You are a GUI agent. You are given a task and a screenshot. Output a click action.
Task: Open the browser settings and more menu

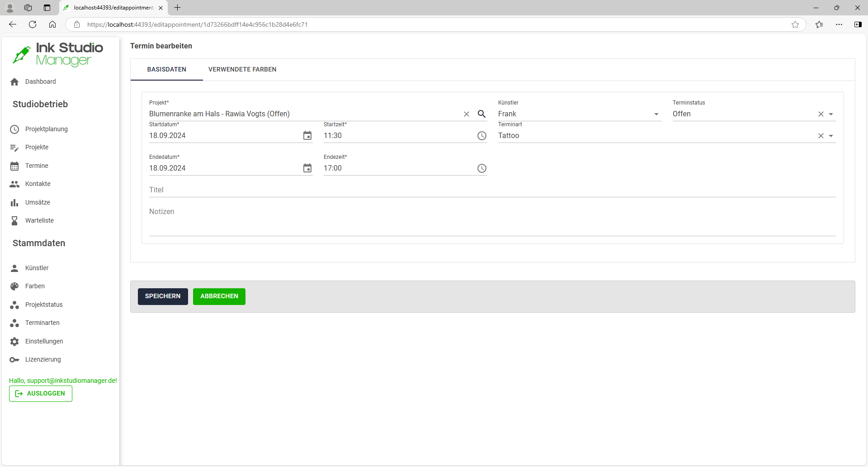[839, 24]
